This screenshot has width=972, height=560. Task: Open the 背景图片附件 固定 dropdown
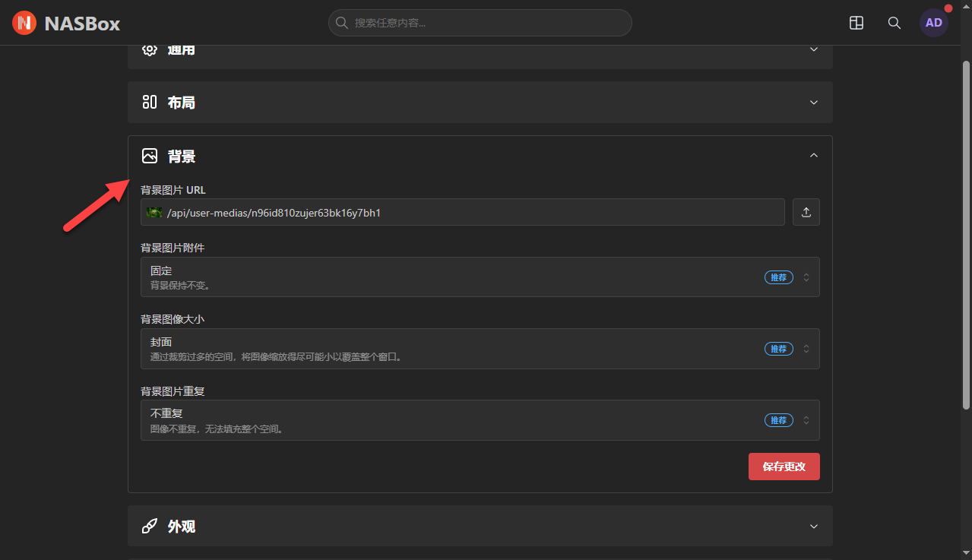(x=480, y=277)
